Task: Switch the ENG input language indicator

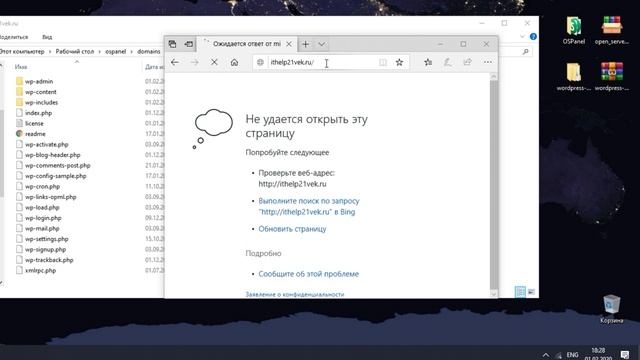Action: pos(572,355)
